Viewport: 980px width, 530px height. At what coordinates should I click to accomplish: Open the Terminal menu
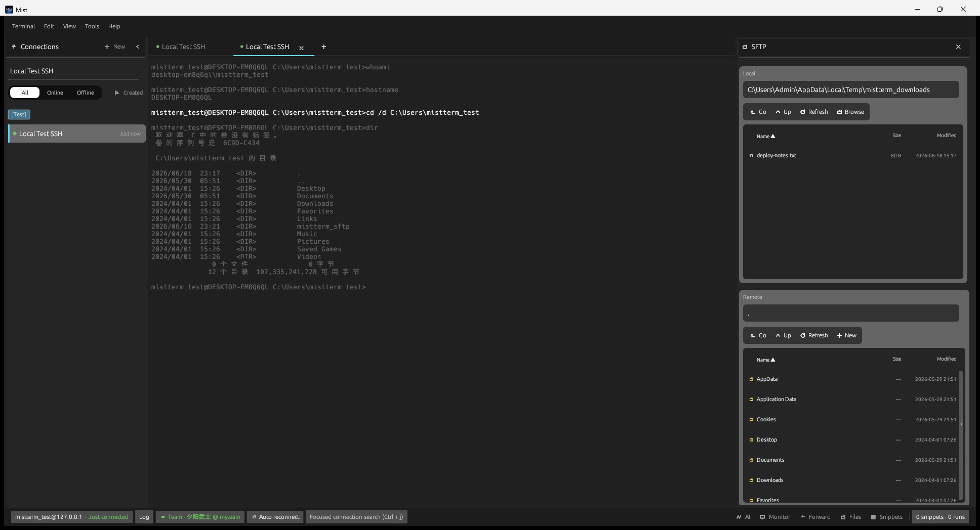pos(23,26)
